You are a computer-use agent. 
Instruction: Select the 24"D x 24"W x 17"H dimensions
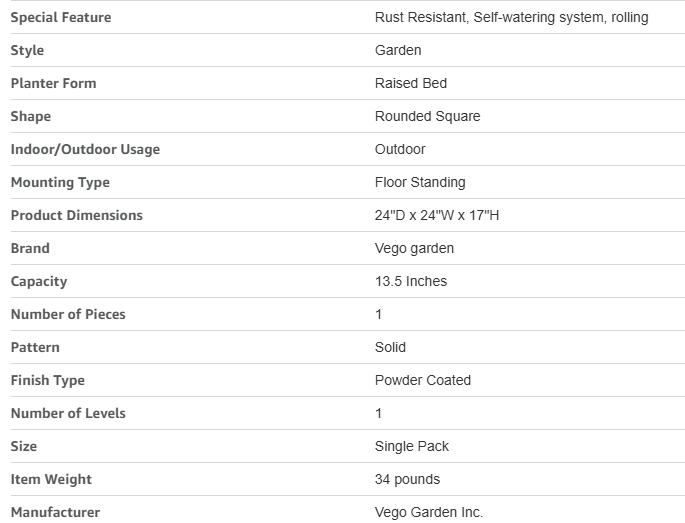pyautogui.click(x=437, y=215)
